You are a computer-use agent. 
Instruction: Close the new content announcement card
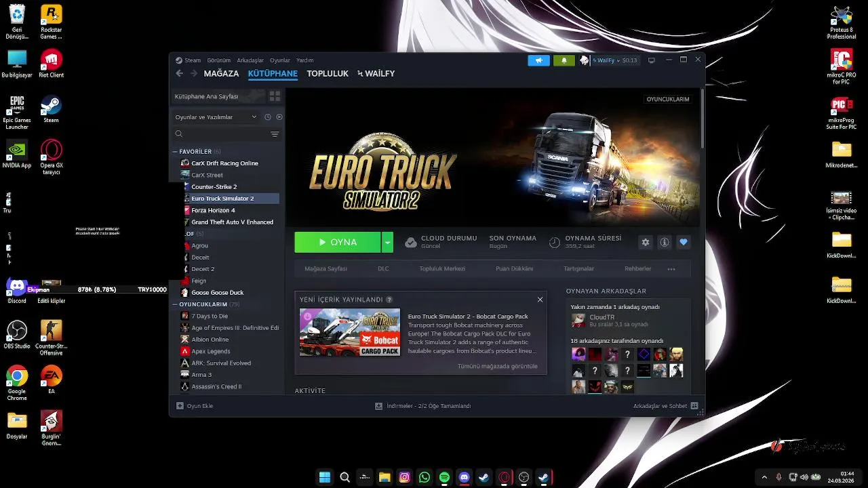click(x=540, y=300)
